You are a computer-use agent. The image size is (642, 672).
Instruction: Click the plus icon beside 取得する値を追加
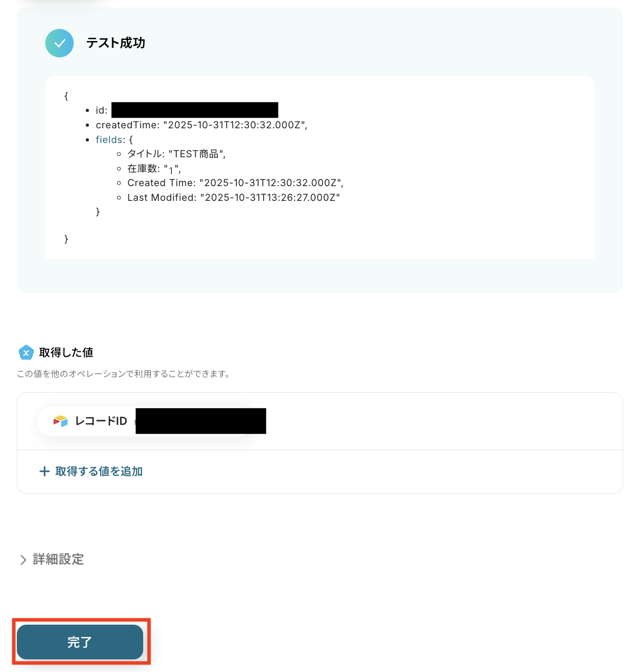pyautogui.click(x=45, y=471)
